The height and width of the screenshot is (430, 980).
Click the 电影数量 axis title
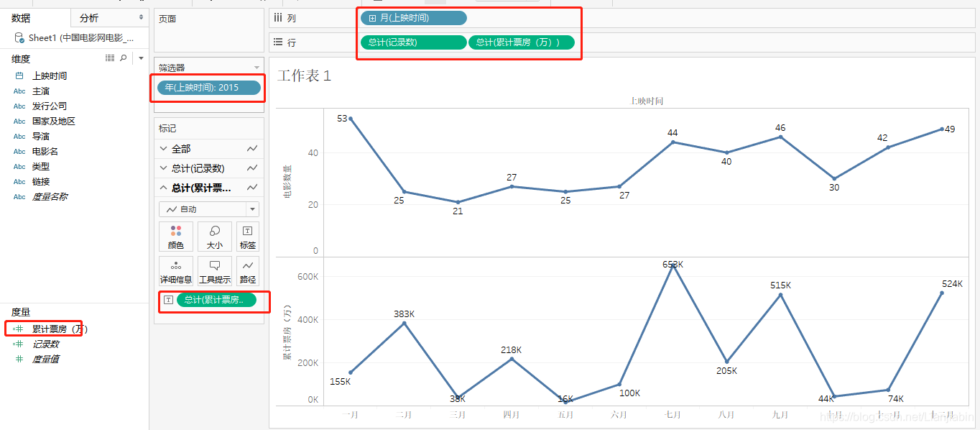(x=288, y=180)
